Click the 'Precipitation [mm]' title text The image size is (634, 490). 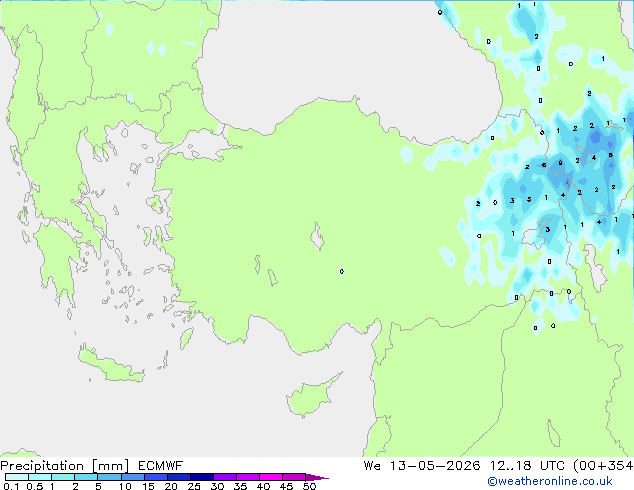(65, 466)
